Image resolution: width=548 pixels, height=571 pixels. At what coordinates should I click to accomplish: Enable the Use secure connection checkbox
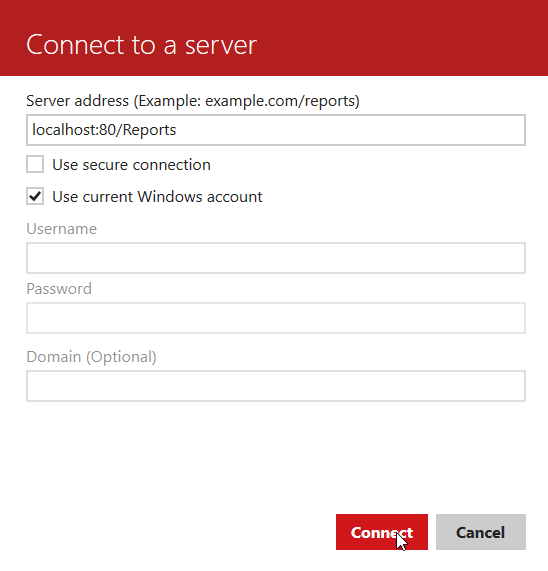(35, 164)
